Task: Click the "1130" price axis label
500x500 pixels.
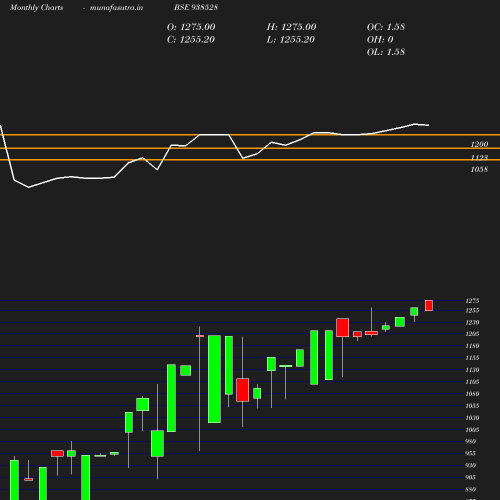Action: point(472,370)
